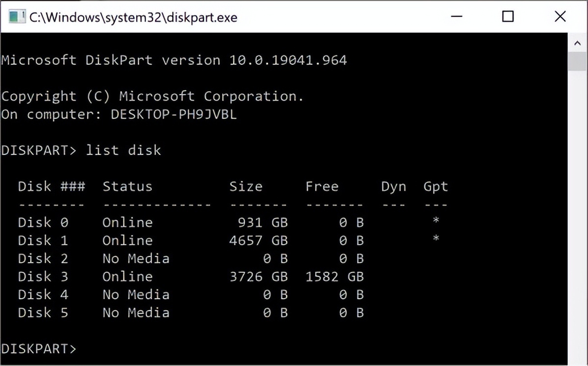Select the Disk 3 row with 1582 GB free

(x=147, y=277)
